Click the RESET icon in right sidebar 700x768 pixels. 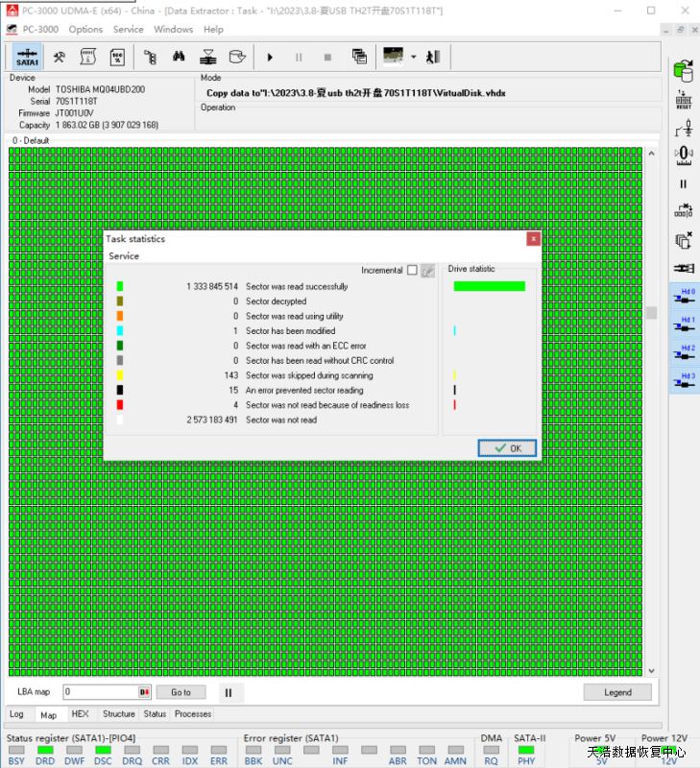click(x=684, y=101)
